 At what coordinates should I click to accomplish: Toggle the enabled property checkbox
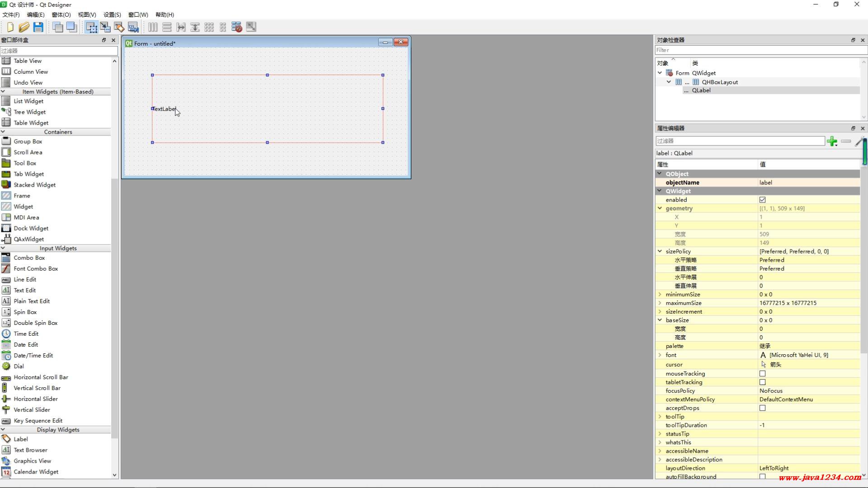point(762,200)
